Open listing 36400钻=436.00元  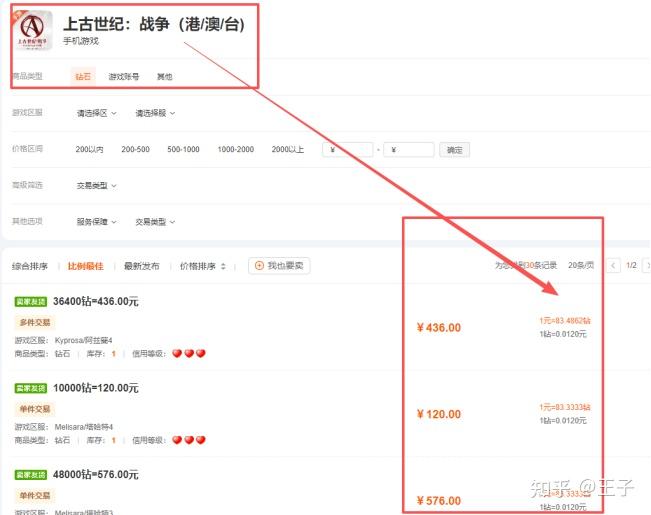[95, 302]
